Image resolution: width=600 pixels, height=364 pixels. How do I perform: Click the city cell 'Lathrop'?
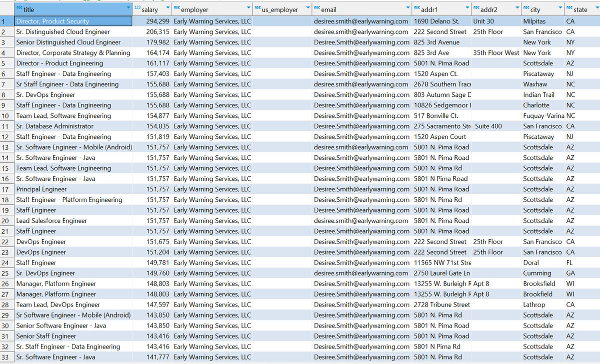(542, 305)
